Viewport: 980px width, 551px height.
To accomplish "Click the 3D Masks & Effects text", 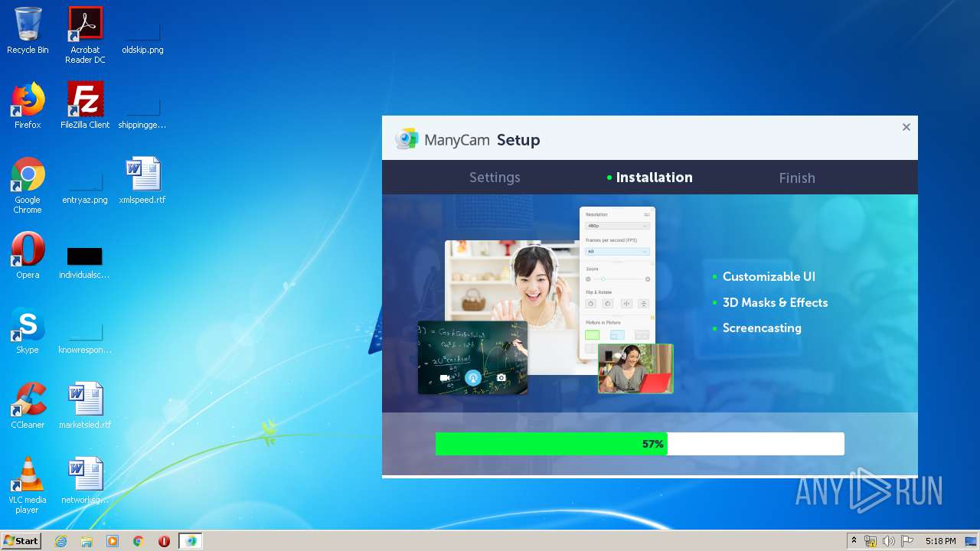I will click(775, 303).
